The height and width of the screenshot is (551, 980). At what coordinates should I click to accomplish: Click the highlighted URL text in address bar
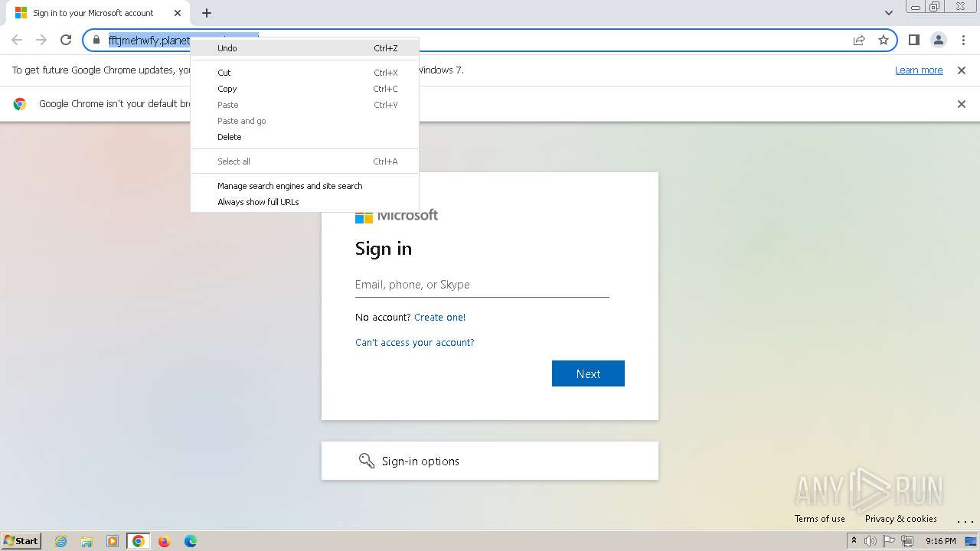click(149, 41)
